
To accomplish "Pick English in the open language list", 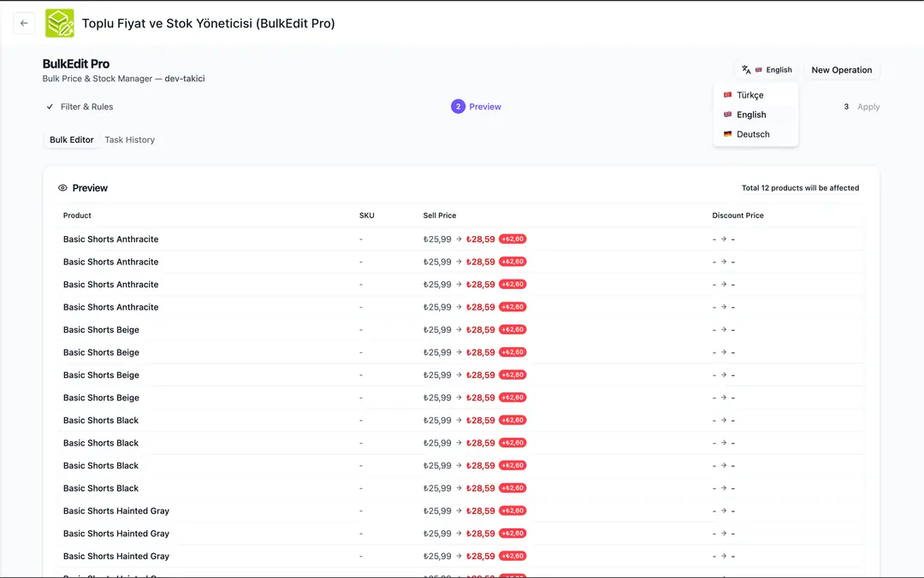I will (751, 115).
